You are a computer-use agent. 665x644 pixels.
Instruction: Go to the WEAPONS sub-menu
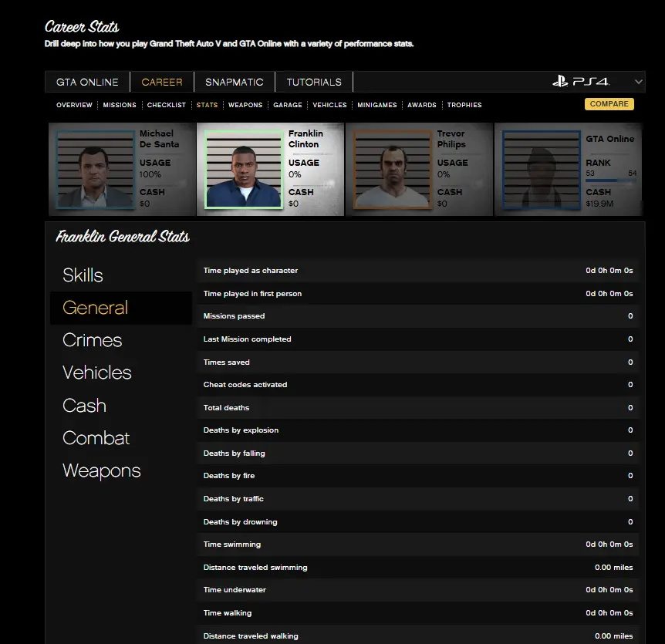coord(245,105)
